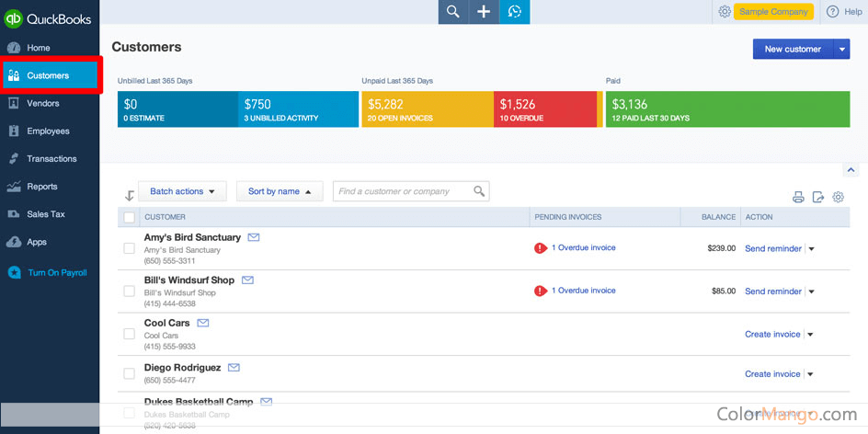Click the email icon beside Amy's Bird Sanctuary
The height and width of the screenshot is (434, 868).
(x=254, y=237)
